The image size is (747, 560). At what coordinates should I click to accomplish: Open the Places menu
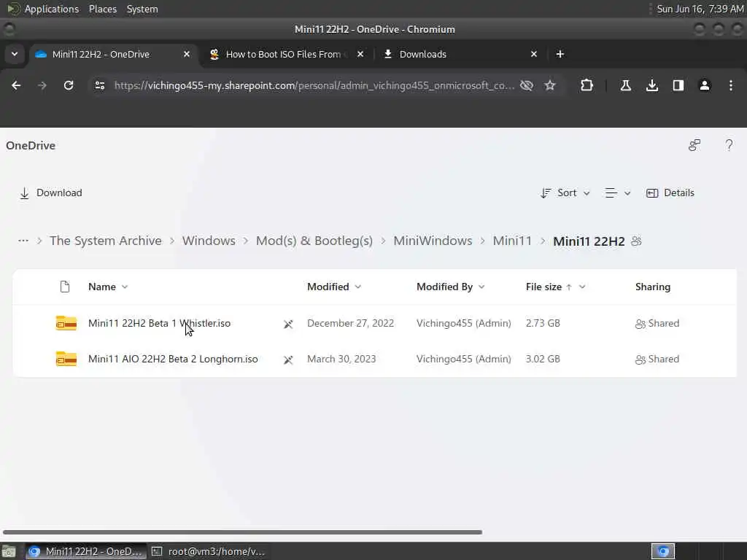click(102, 9)
